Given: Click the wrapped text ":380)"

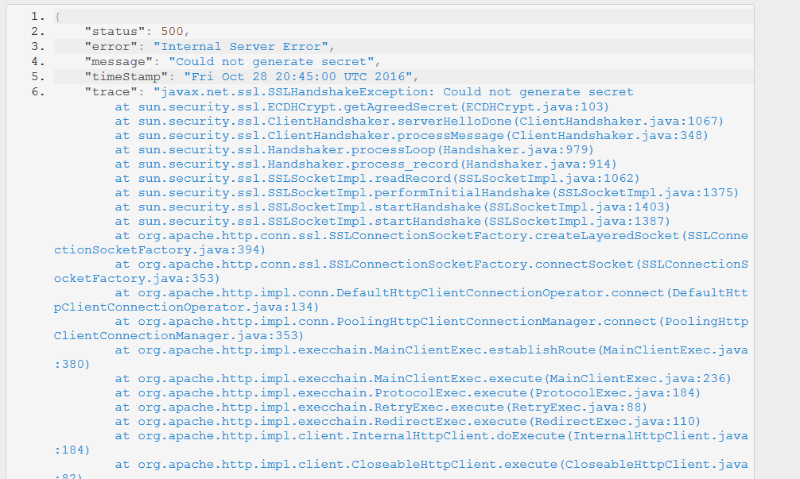Looking at the screenshot, I should (x=72, y=364).
